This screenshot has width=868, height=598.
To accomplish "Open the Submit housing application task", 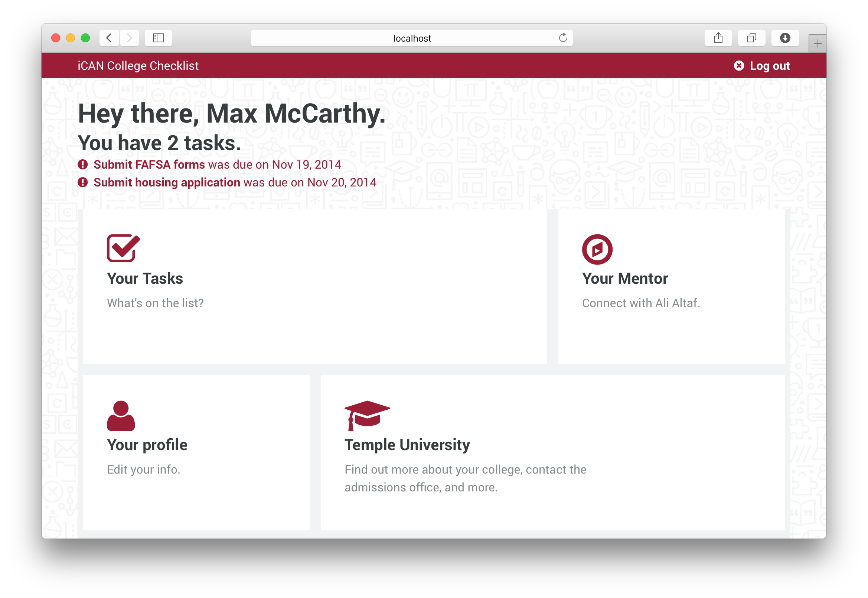I will [167, 182].
